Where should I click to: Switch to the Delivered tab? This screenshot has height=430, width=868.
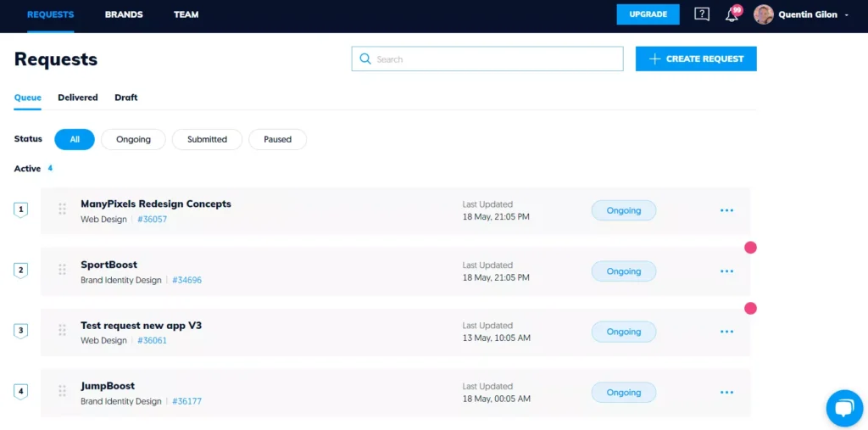[78, 98]
